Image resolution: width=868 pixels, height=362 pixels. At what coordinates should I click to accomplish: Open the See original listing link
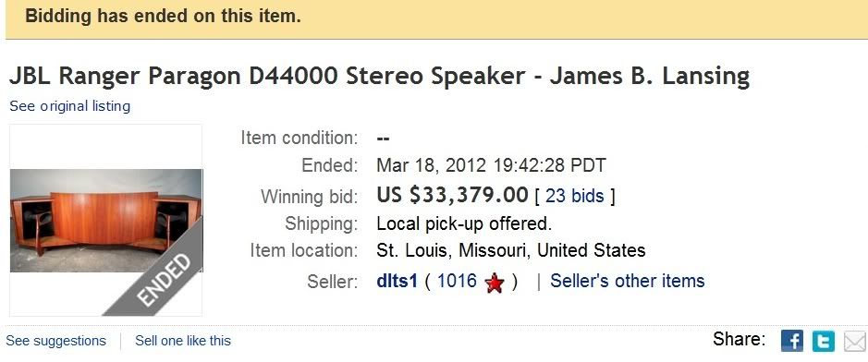pos(69,106)
